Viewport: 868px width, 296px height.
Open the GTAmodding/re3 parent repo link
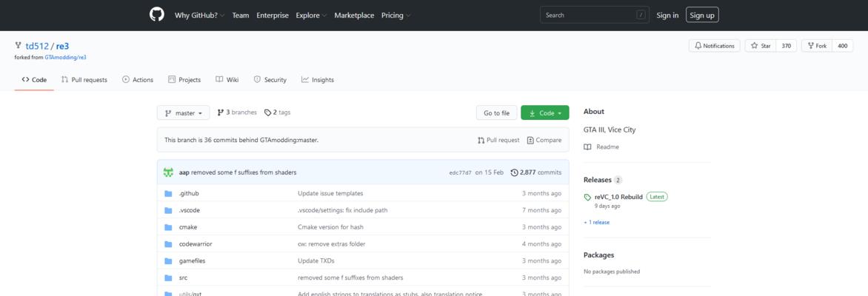(x=65, y=57)
